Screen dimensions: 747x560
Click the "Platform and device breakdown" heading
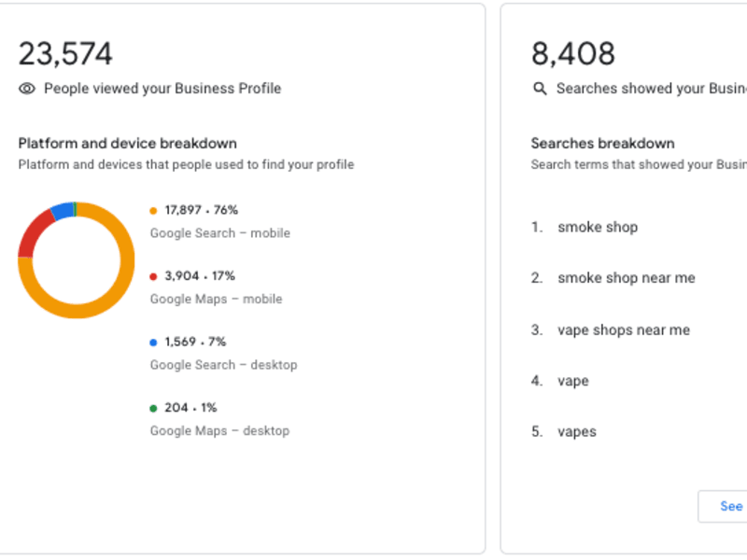click(x=128, y=144)
